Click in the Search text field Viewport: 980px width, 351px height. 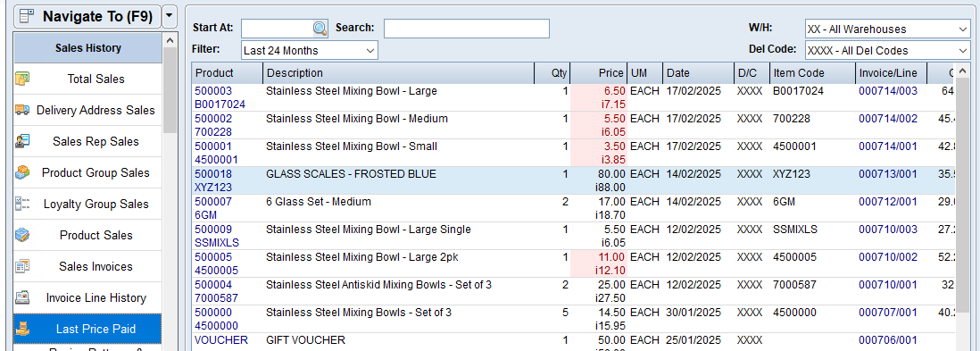click(x=466, y=29)
